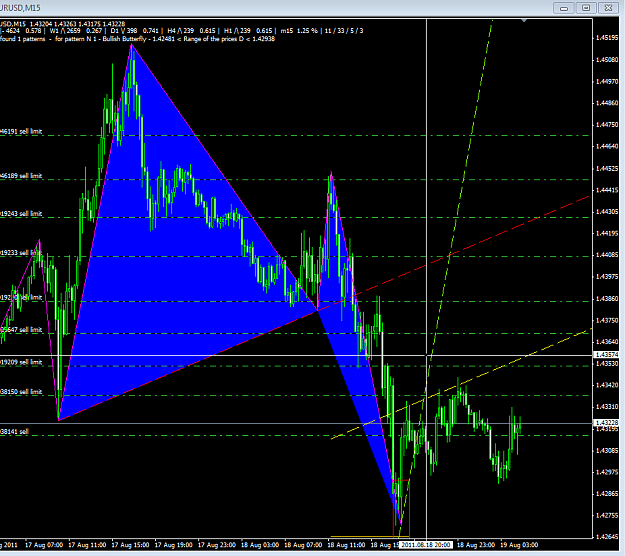This screenshot has width=625, height=556.
Task: Click the 1.43228 current price label
Action: coord(606,422)
